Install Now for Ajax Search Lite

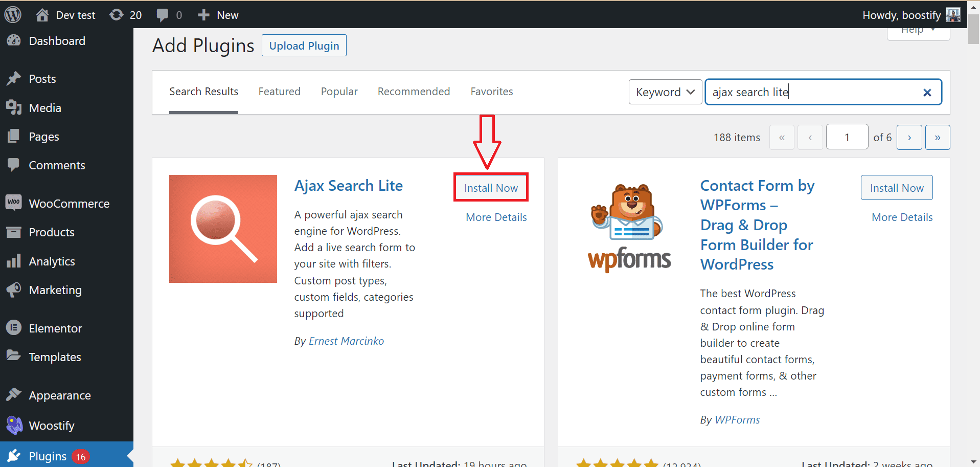click(491, 188)
